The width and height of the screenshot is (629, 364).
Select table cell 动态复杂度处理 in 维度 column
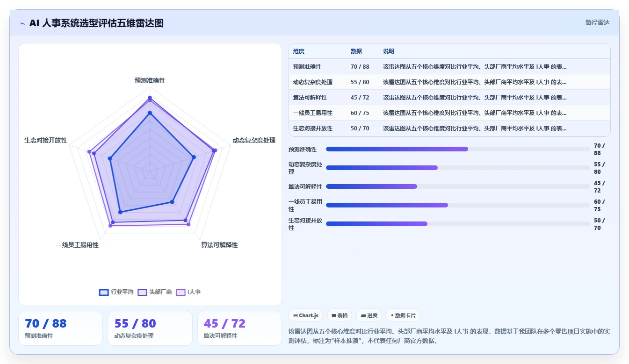click(313, 82)
